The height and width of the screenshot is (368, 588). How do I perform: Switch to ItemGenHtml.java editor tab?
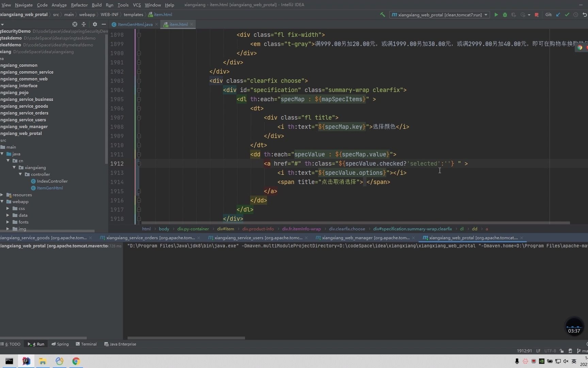point(135,24)
